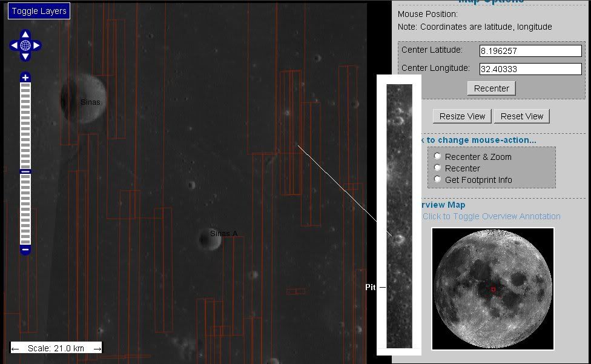
Task: Click the Overview Map heading
Action: pos(443,205)
